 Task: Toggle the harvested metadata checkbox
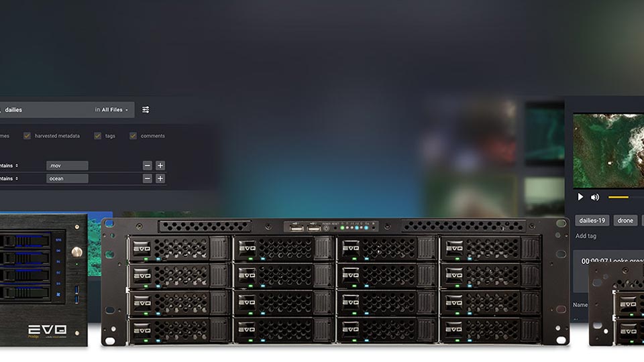coord(27,135)
